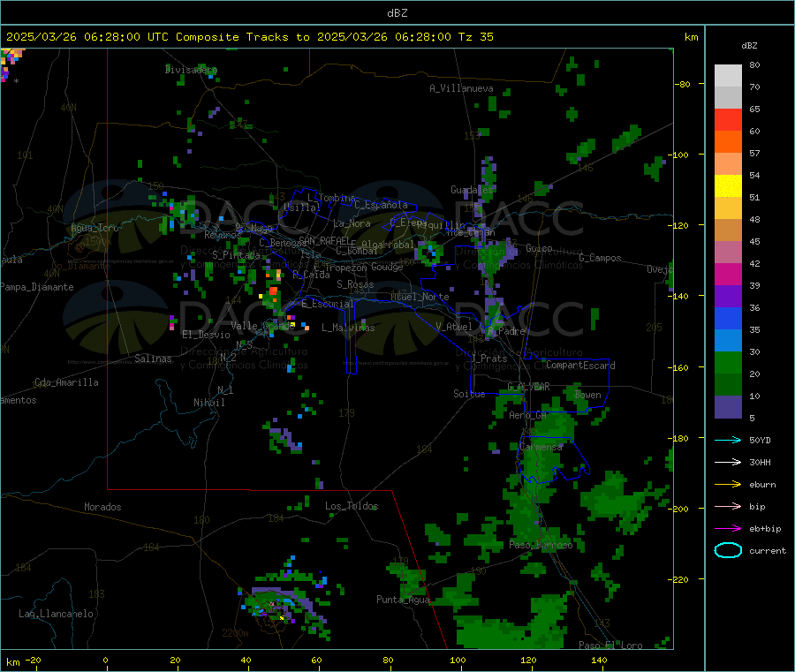Click the 'Nihuil' map label

click(x=208, y=403)
